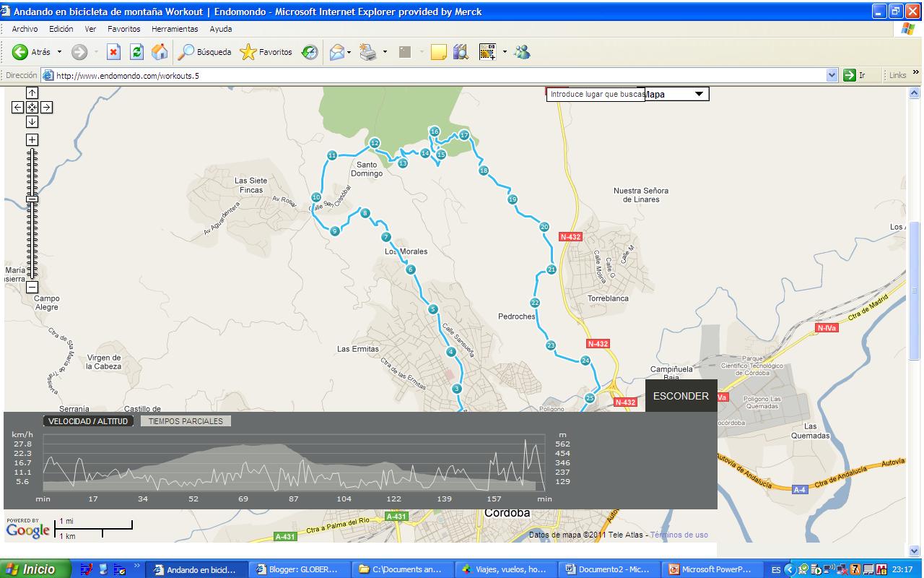Viewport: 924px width, 578px height.
Task: Zoom in on the map
Action: tap(32, 140)
